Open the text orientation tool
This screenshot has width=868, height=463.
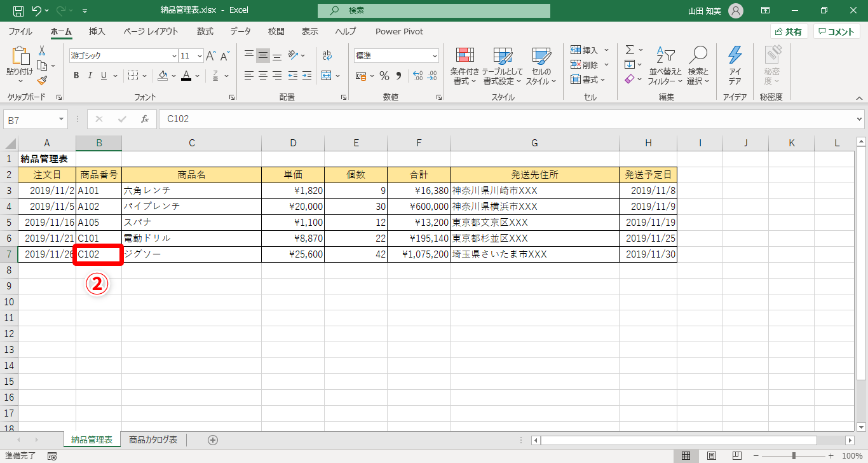[x=293, y=55]
